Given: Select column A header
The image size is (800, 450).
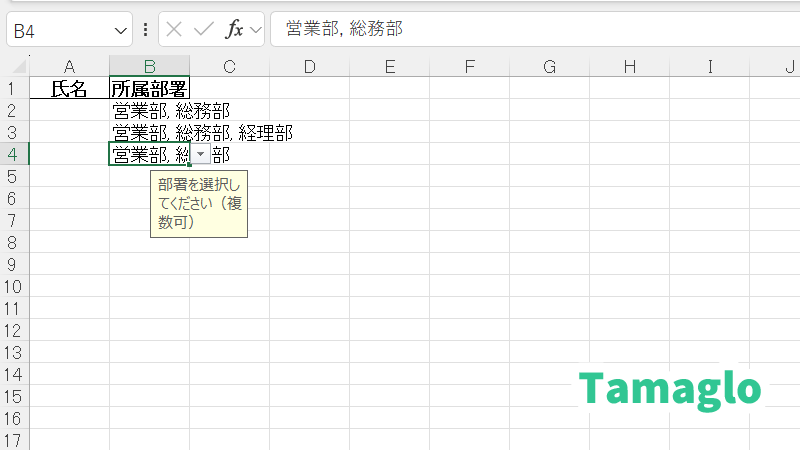Looking at the screenshot, I should point(69,67).
